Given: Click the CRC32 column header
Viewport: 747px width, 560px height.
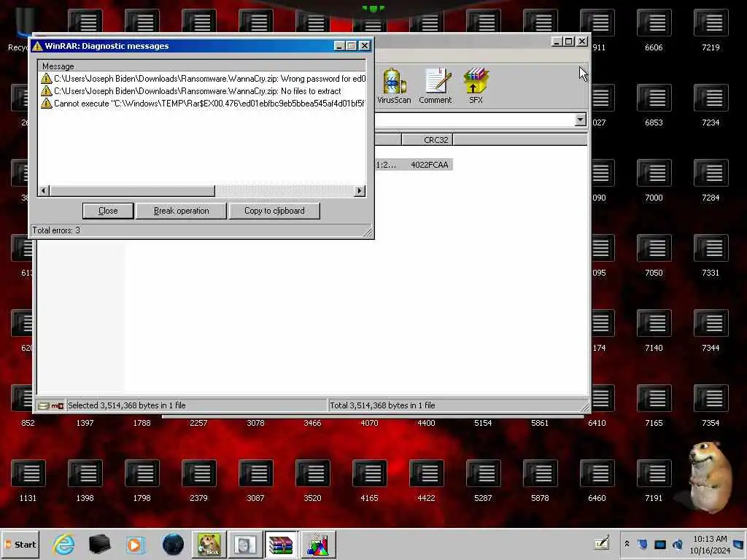Looking at the screenshot, I should [427, 140].
